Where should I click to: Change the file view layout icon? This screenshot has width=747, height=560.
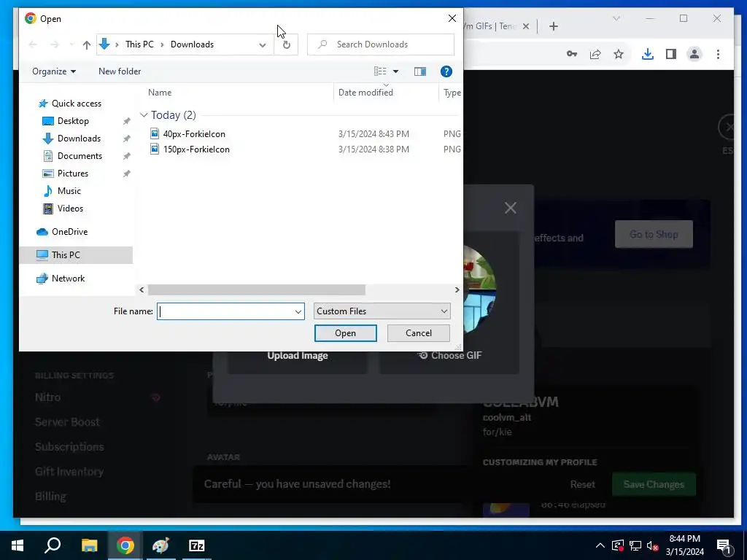(x=380, y=71)
